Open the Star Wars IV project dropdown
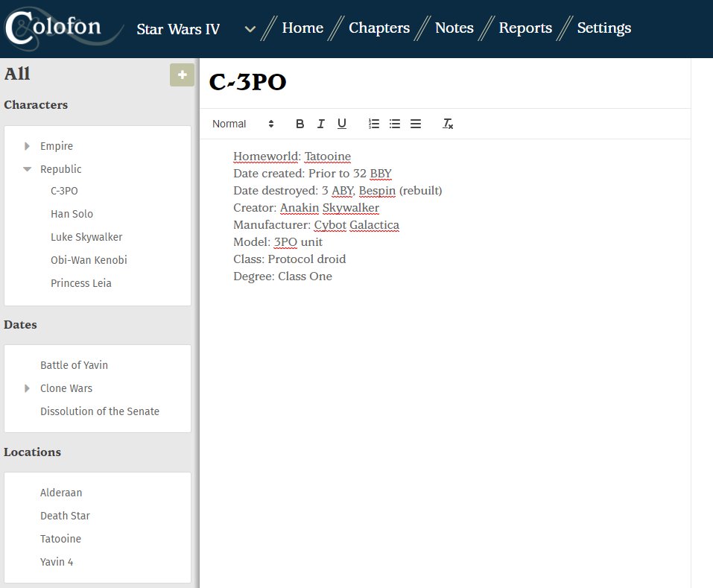This screenshot has width=713, height=588. [195, 28]
